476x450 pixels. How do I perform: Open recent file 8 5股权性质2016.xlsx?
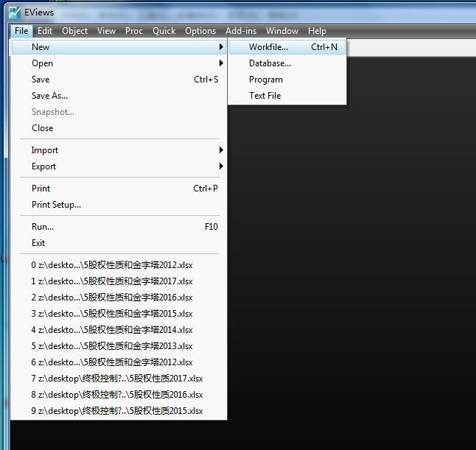pyautogui.click(x=119, y=395)
